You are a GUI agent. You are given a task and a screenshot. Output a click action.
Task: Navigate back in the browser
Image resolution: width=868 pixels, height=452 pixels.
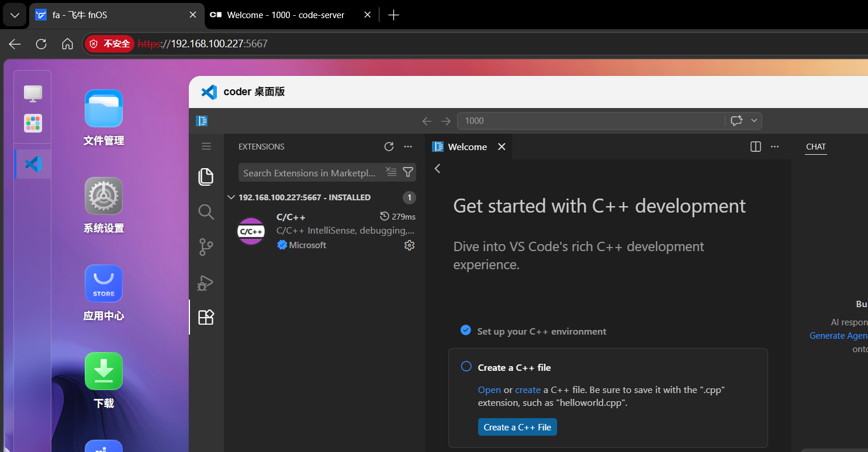[x=15, y=44]
